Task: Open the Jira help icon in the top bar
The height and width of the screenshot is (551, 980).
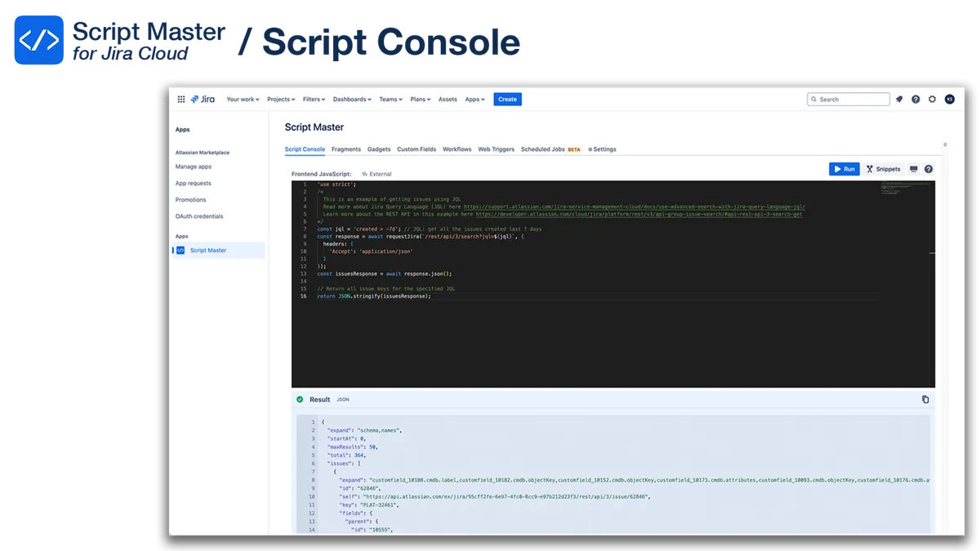Action: point(915,99)
